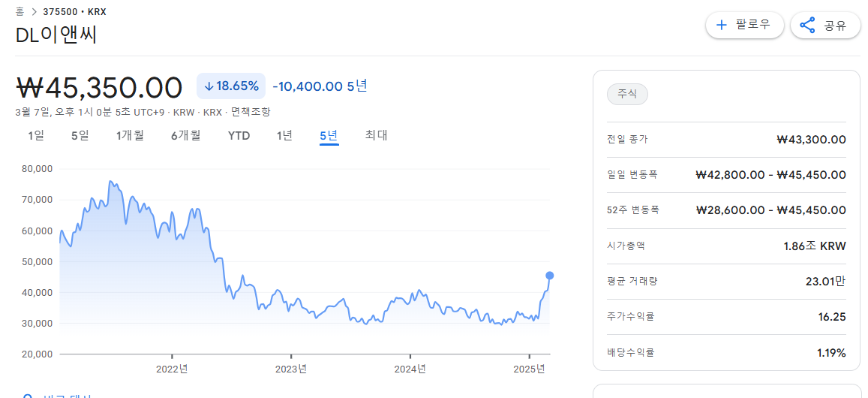Show the YTD chart range
868x398 pixels.
point(239,135)
